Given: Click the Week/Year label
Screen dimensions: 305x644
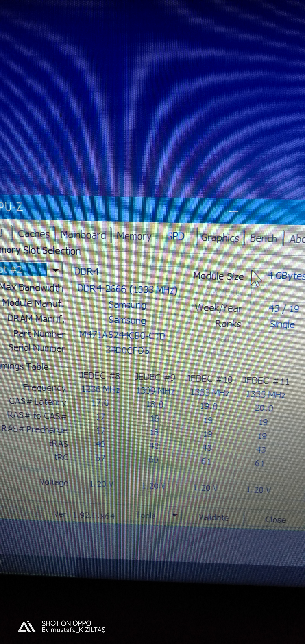Looking at the screenshot, I should click(x=218, y=308).
